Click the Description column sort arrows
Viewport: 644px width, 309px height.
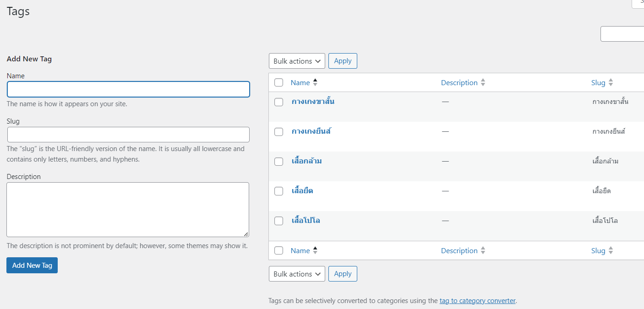(x=484, y=82)
